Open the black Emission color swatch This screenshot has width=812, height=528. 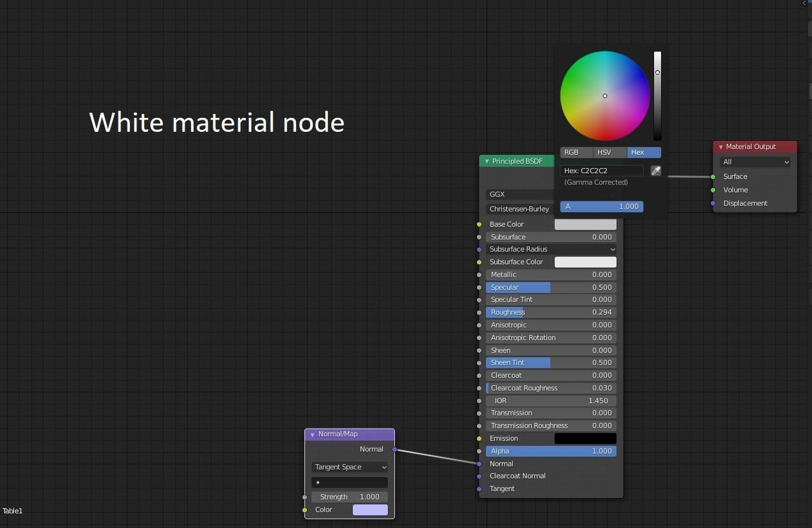pos(585,438)
